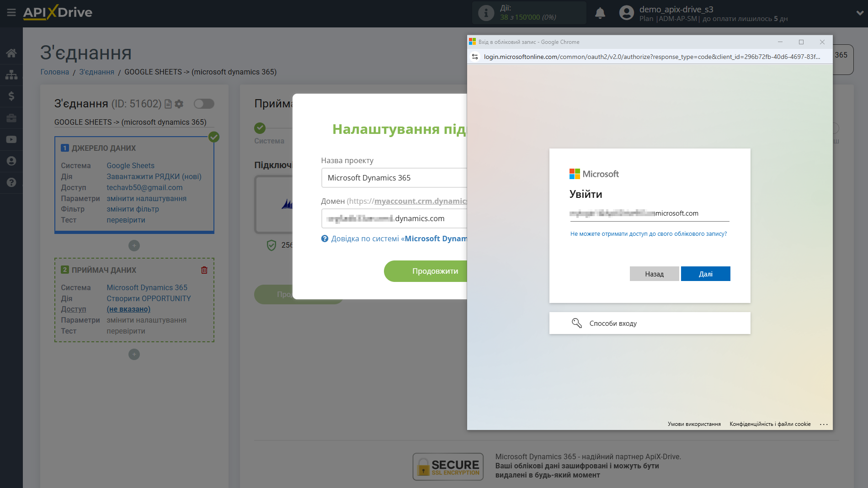The height and width of the screenshot is (488, 868).
Task: Add step with plus button below data receiver
Action: point(134,355)
